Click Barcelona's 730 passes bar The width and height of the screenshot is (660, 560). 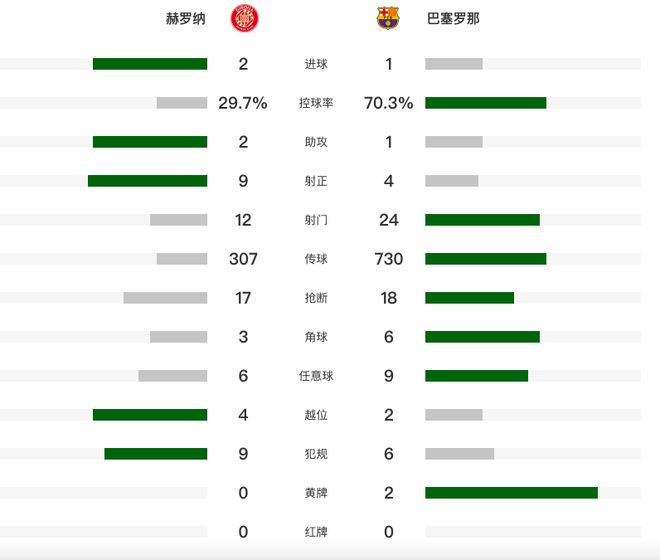pos(485,259)
